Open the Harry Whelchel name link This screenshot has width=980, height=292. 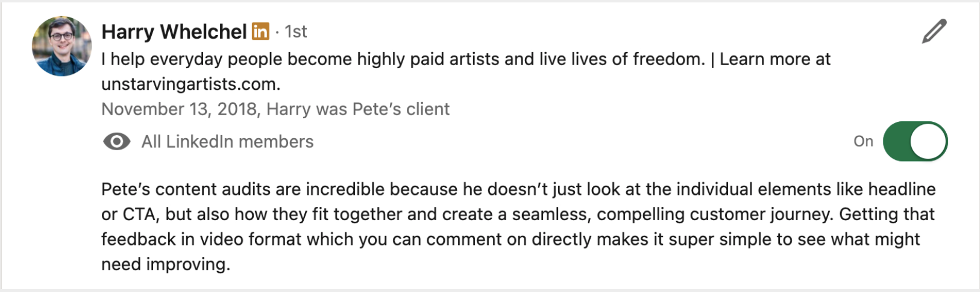click(x=174, y=31)
